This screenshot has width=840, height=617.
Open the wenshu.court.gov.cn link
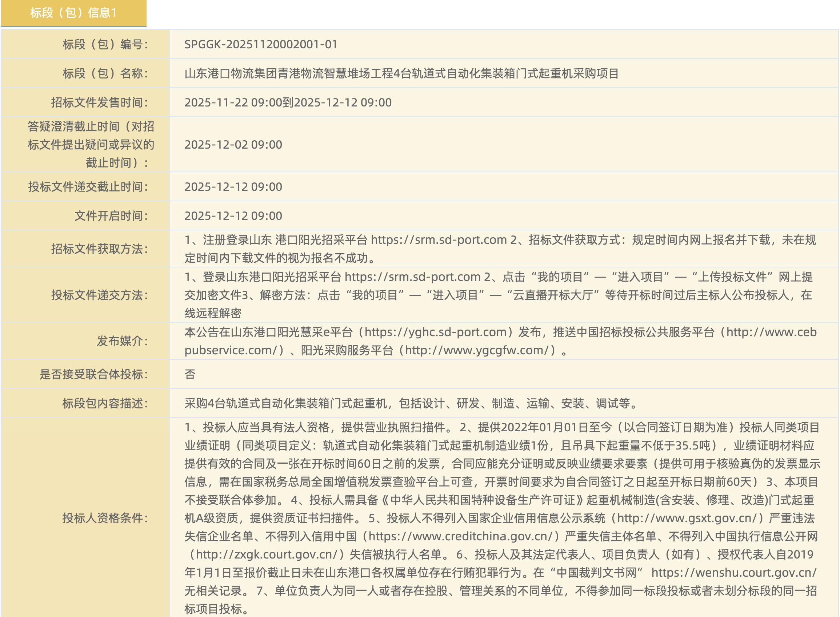(x=734, y=573)
